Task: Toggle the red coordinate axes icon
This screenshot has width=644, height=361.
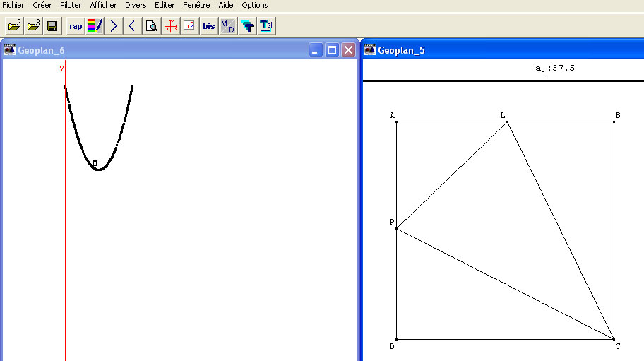Action: [171, 26]
